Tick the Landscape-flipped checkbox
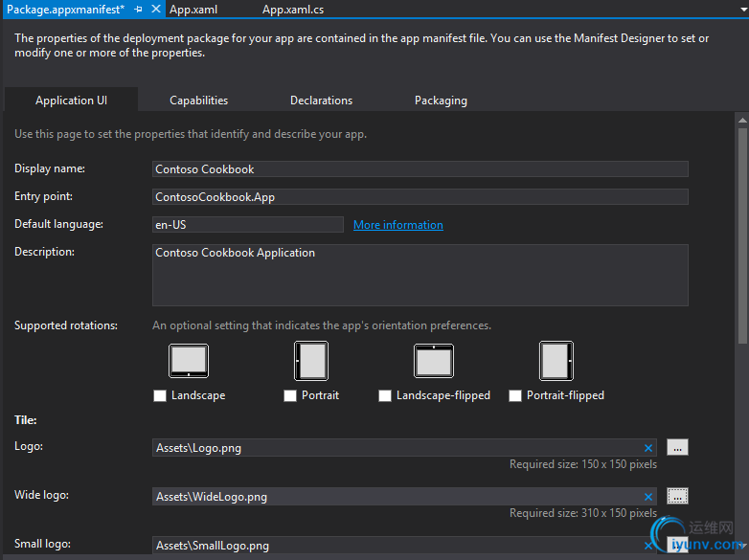Screen dimensions: 749x560 (x=385, y=395)
